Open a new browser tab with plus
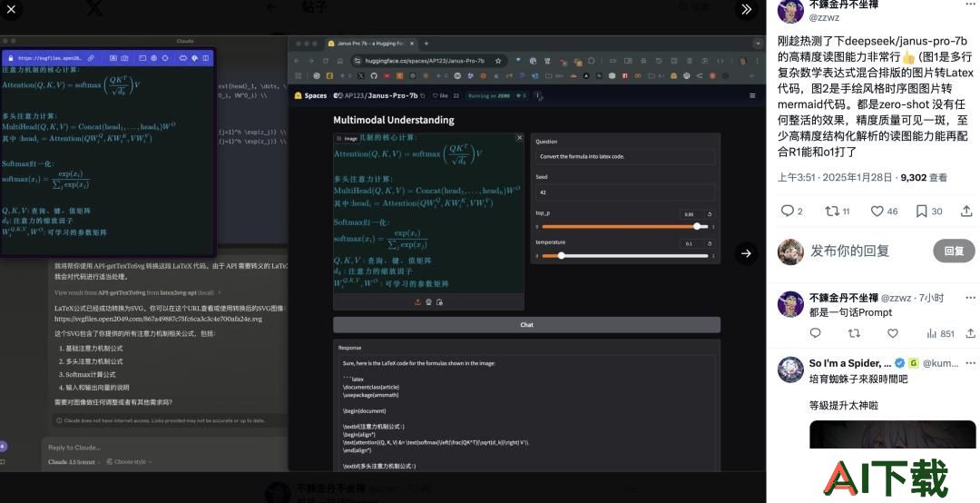Image resolution: width=980 pixels, height=503 pixels. tap(426, 44)
